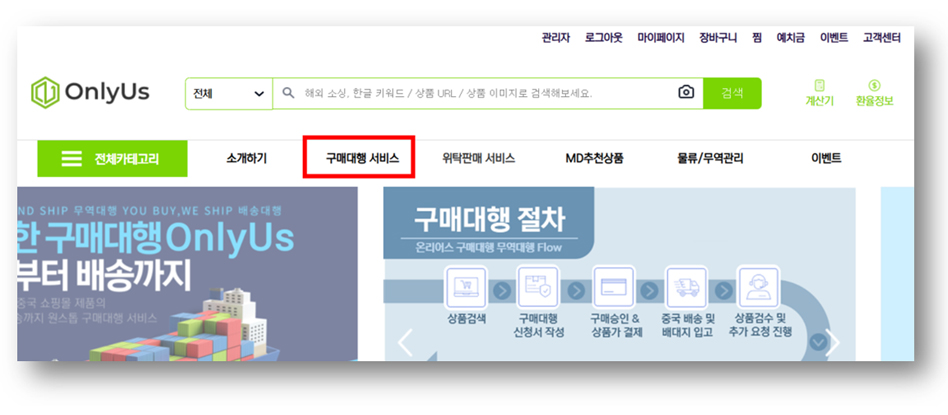The image size is (948, 415).
Task: Click the 구매대행 신청서 작성 step icon
Action: coord(537,289)
